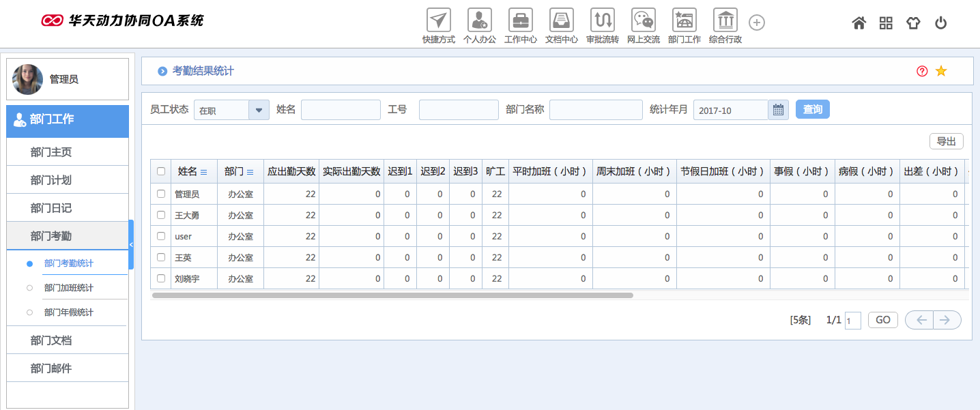This screenshot has width=980, height=410.
Task: Click the calendar icon beside 统计年月
Action: [778, 109]
